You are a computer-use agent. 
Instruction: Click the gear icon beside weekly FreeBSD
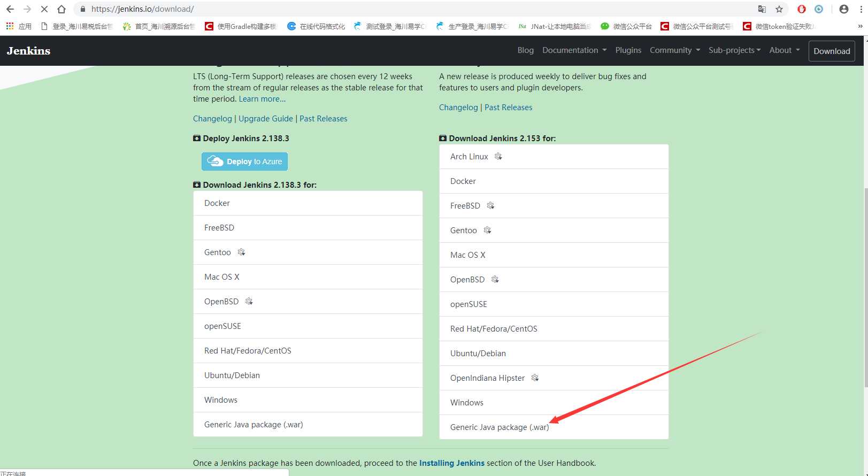pyautogui.click(x=490, y=205)
